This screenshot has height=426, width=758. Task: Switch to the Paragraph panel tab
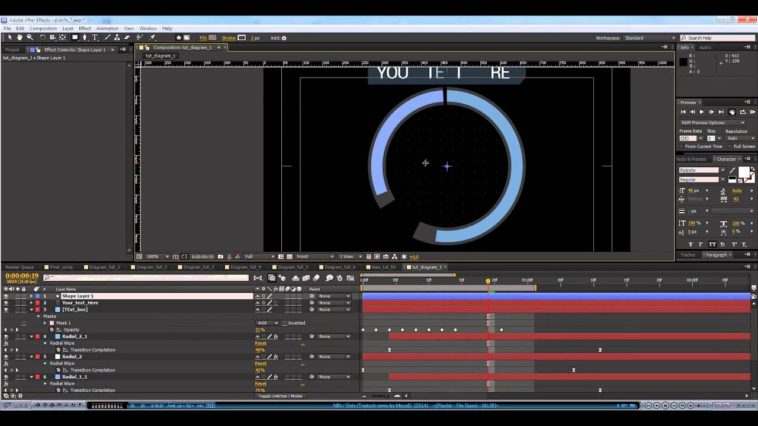(x=716, y=254)
